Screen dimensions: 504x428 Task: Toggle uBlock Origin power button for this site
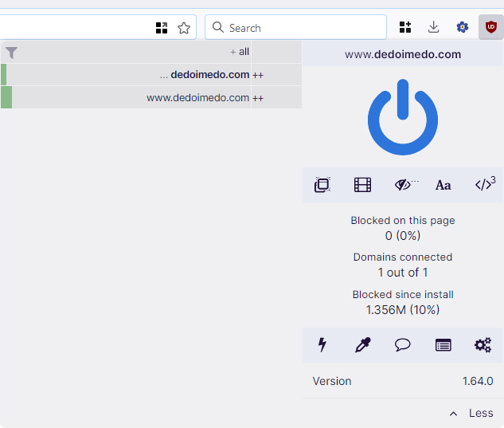pos(402,117)
